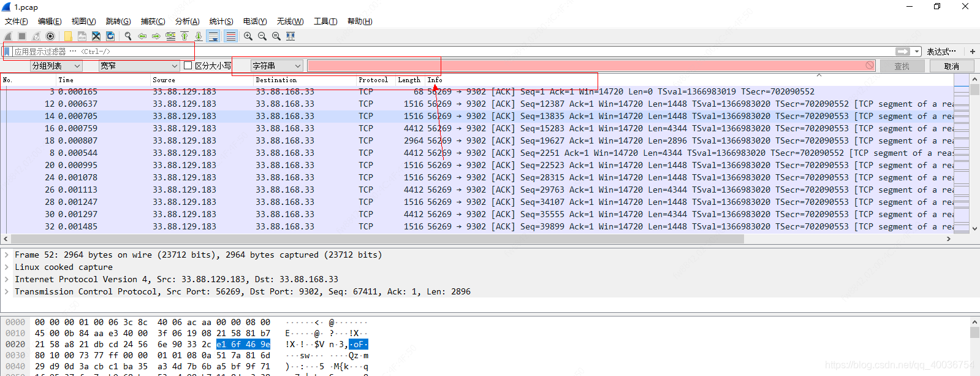Expand the Linux cooked capture row
This screenshot has width=980, height=376.
click(6, 267)
